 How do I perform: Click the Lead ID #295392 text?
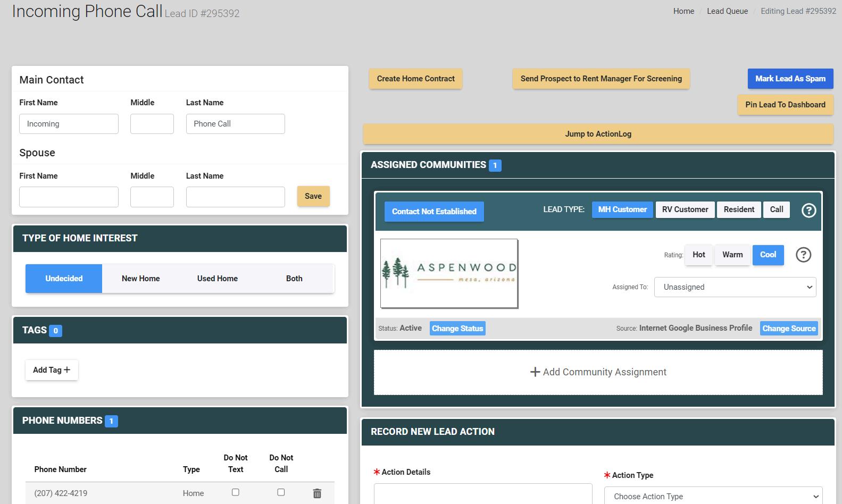click(202, 14)
